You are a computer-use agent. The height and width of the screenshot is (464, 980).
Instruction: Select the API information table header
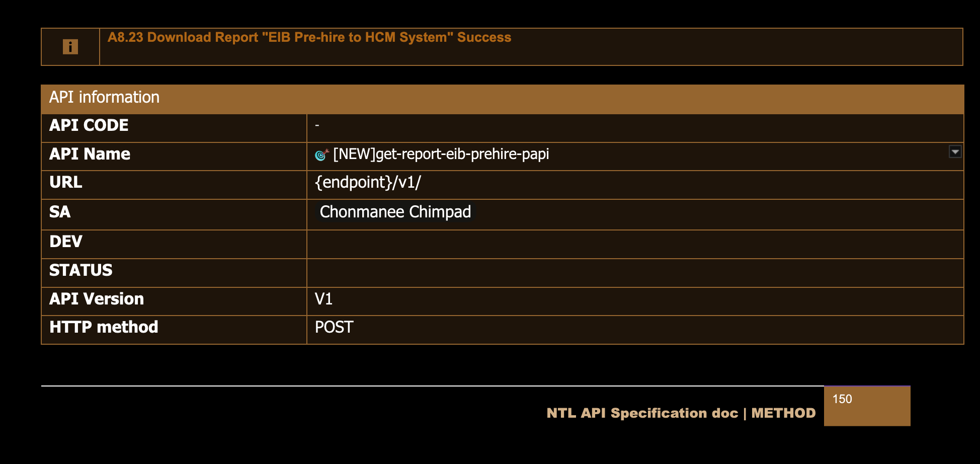104,97
